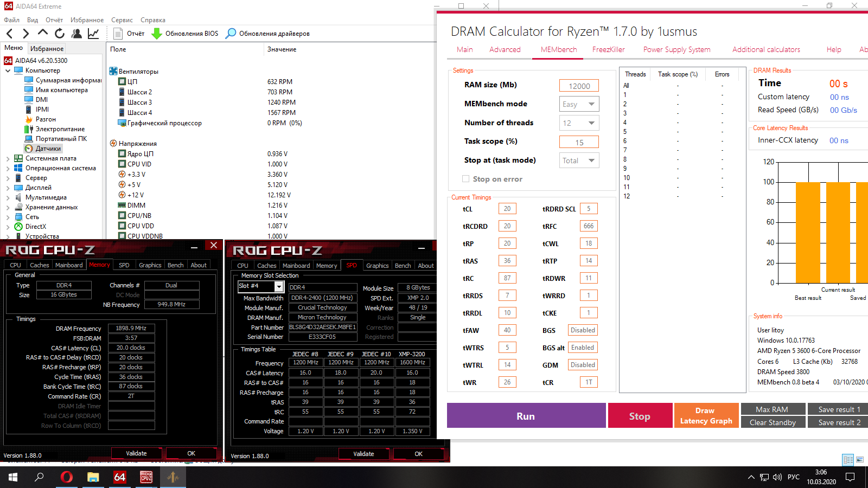Switch to the FreezKiller tab

coord(609,49)
